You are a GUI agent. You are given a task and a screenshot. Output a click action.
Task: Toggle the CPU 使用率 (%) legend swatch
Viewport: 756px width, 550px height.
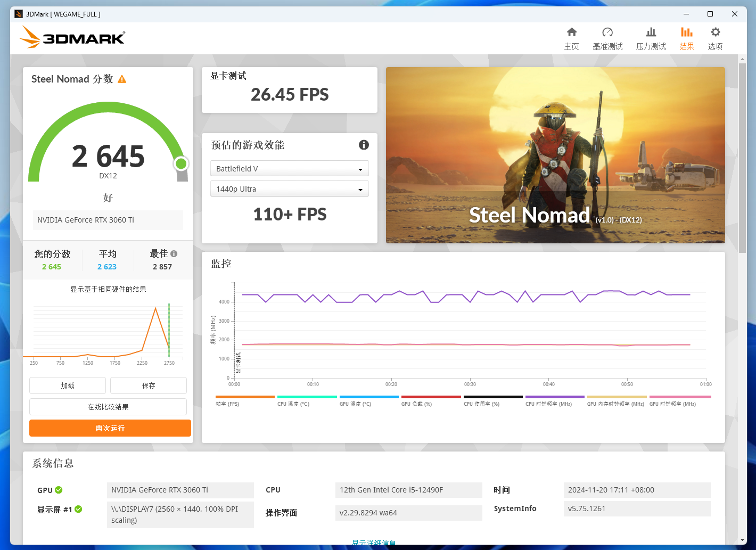click(493, 397)
